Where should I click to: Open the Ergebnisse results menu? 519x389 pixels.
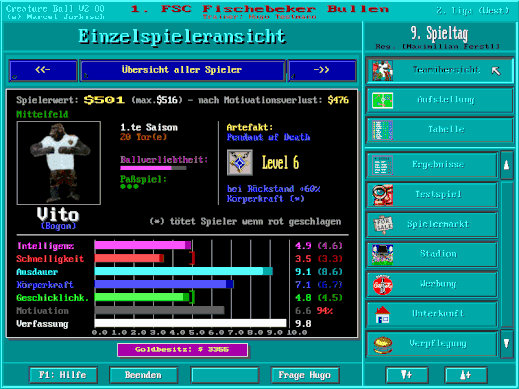(432, 165)
